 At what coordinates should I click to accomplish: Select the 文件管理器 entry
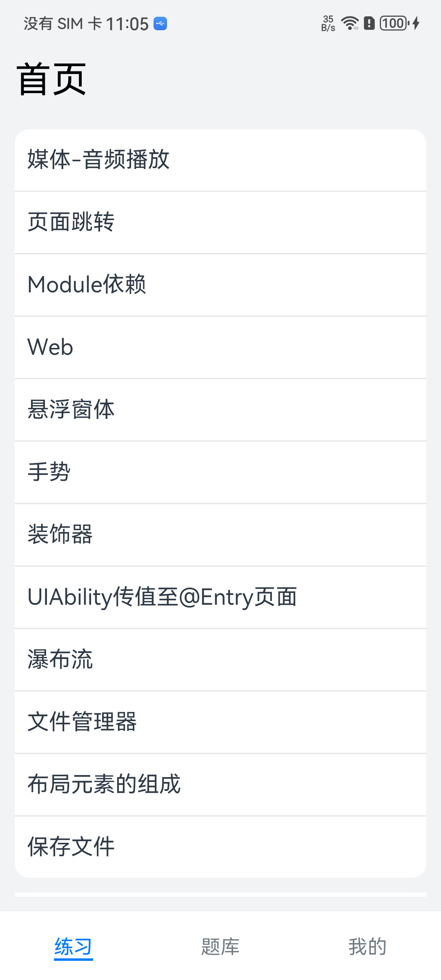(220, 722)
